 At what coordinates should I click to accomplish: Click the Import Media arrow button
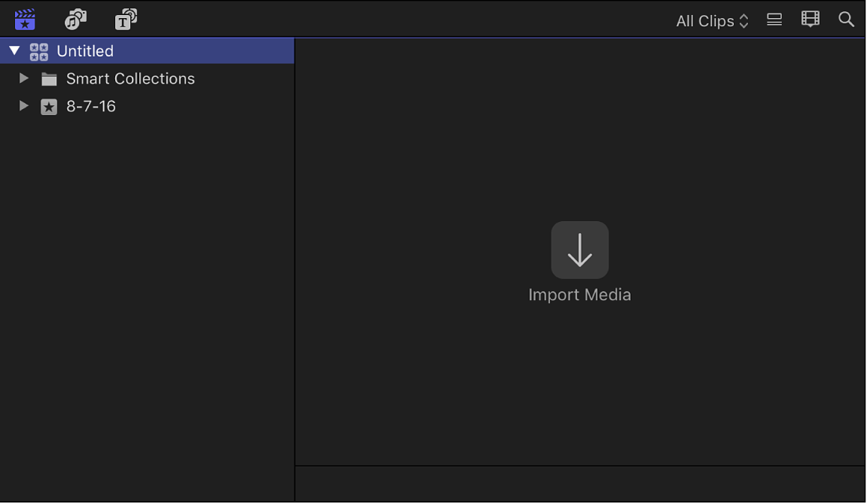[x=580, y=250]
